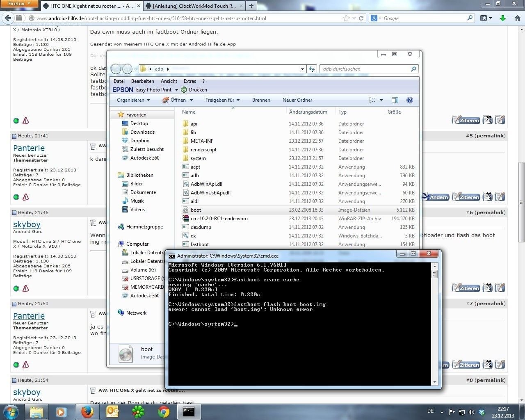Image resolution: width=525 pixels, height=420 pixels.
Task: Open Google Chrome from the taskbar
Action: click(163, 411)
